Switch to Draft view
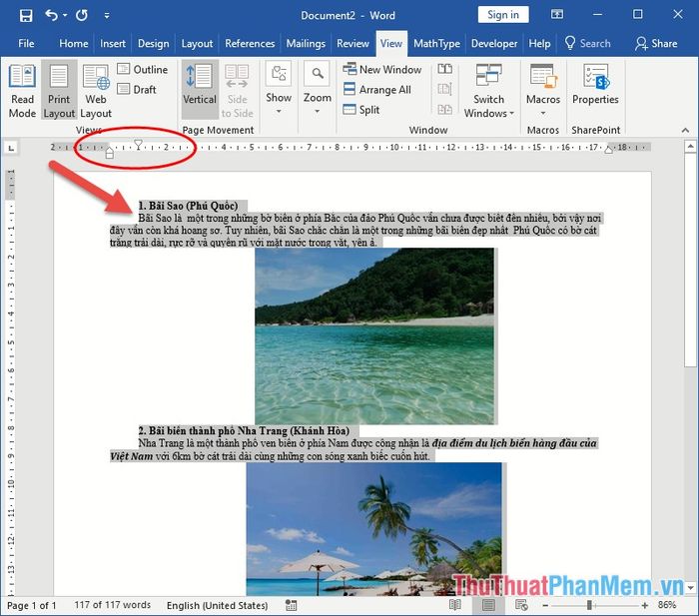The width and height of the screenshot is (699, 616). coord(137,90)
